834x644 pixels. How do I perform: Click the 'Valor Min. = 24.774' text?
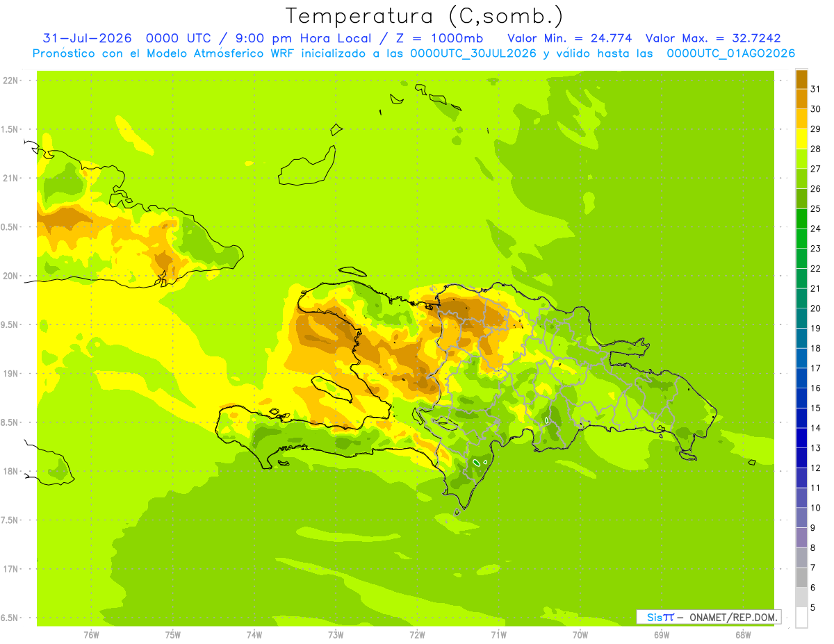coord(570,38)
